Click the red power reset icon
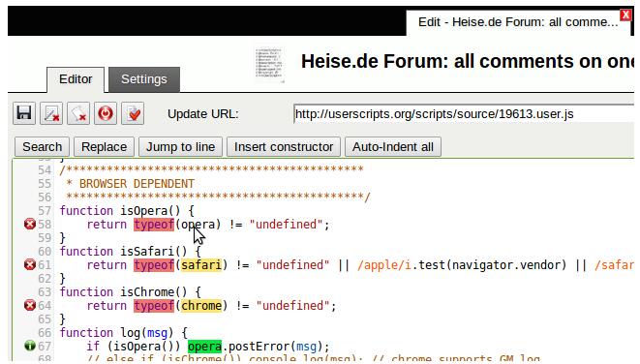Image resolution: width=640 pixels, height=364 pixels. pos(106,113)
